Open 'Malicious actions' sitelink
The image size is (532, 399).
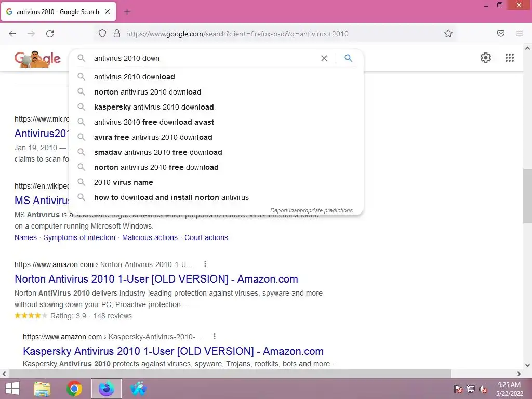click(x=150, y=237)
